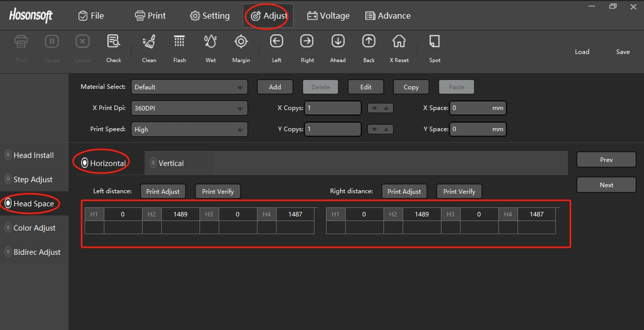Click the Spot toolbar icon
The width and height of the screenshot is (644, 330).
point(434,42)
